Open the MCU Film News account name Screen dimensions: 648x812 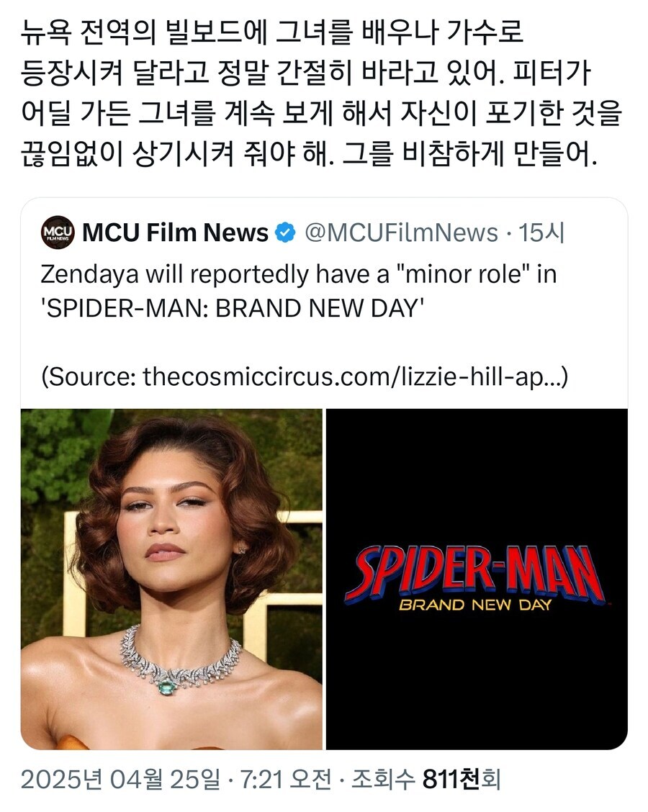tap(175, 233)
